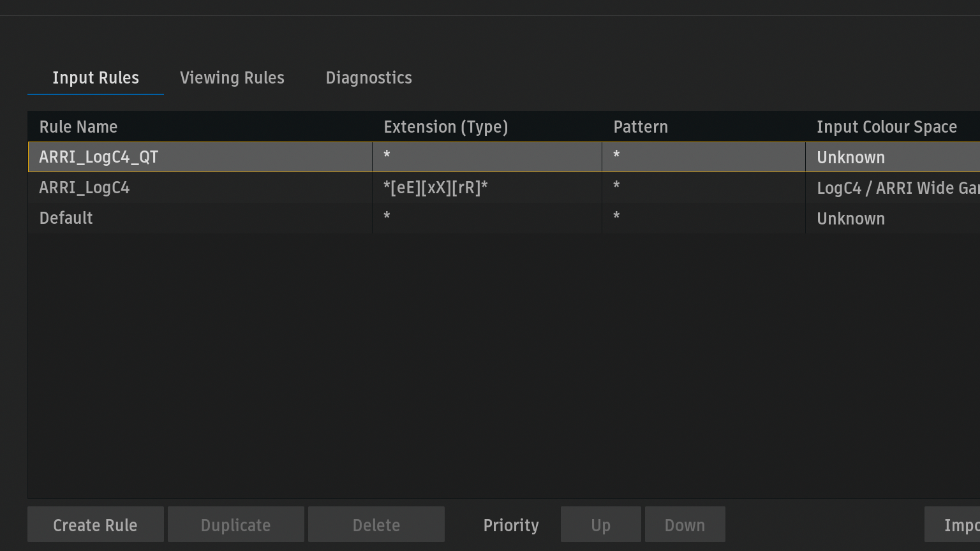Click the Delete button
The width and height of the screenshot is (980, 551).
coord(376,525)
